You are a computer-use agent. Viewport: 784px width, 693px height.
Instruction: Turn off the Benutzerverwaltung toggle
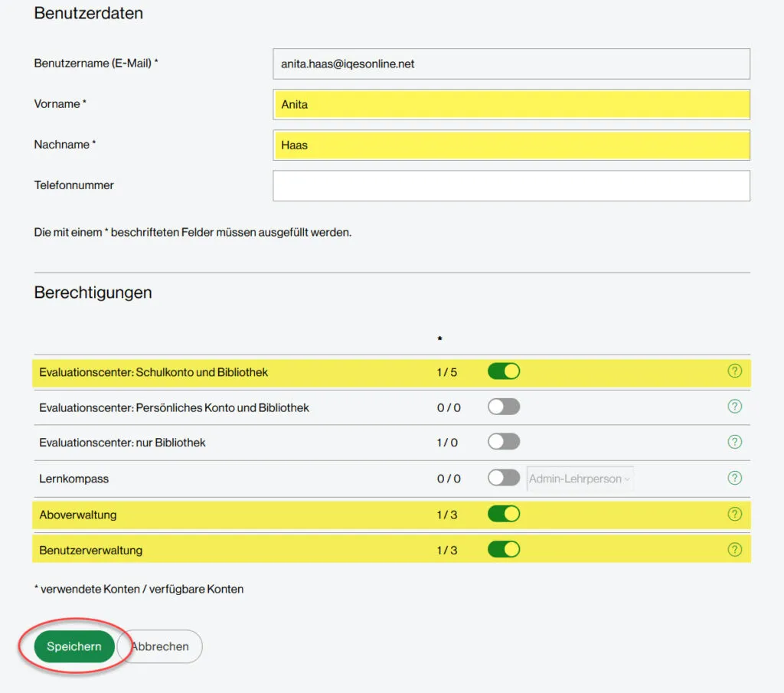(x=503, y=549)
